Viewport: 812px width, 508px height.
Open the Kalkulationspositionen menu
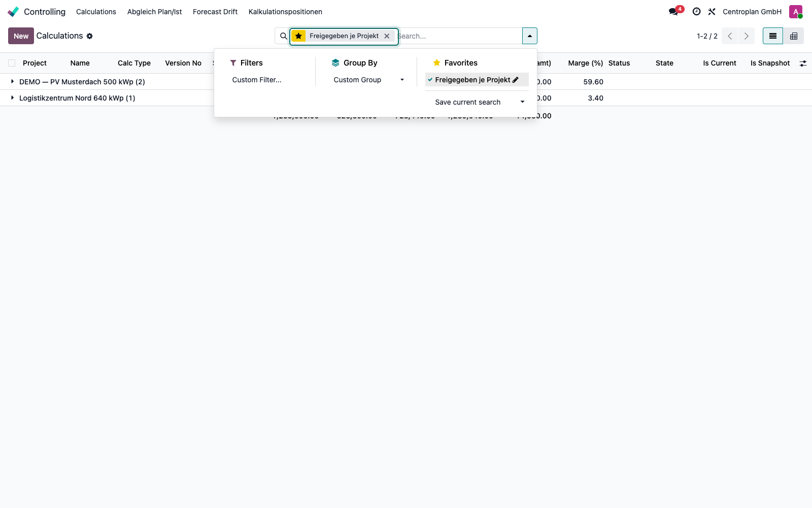pos(285,12)
